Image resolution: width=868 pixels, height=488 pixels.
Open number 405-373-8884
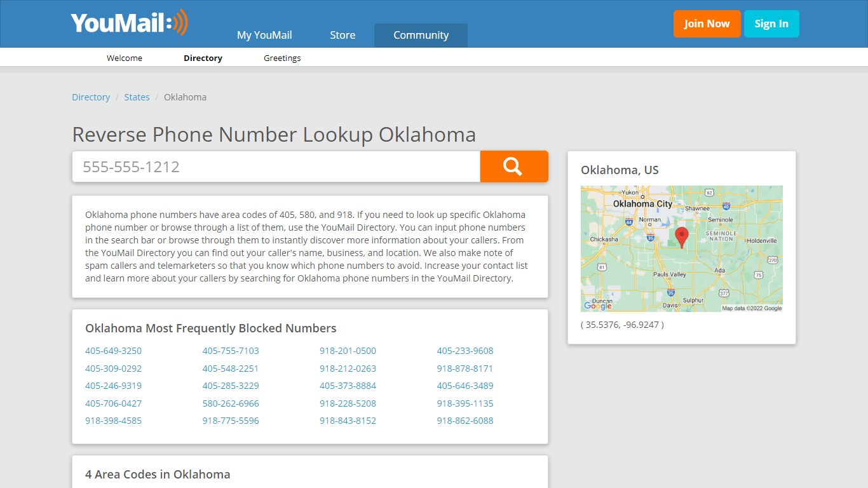click(348, 386)
